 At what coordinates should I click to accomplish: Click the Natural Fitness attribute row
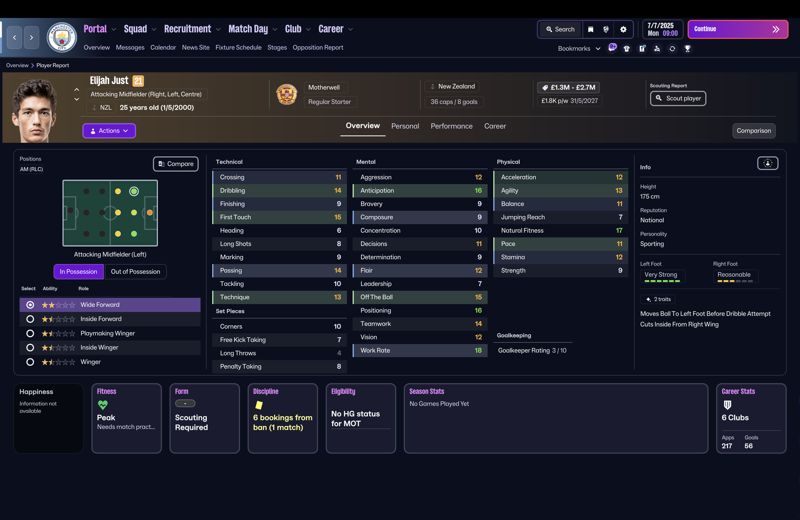point(560,231)
